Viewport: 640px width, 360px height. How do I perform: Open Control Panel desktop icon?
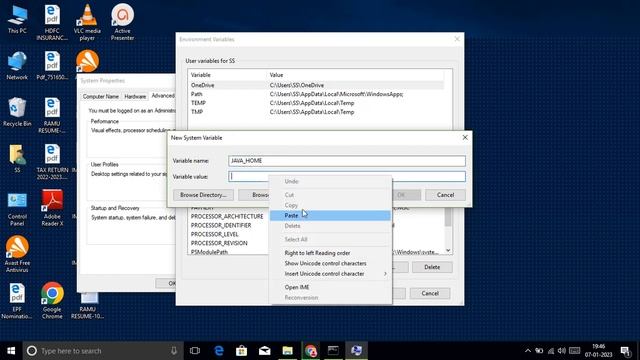(x=17, y=209)
